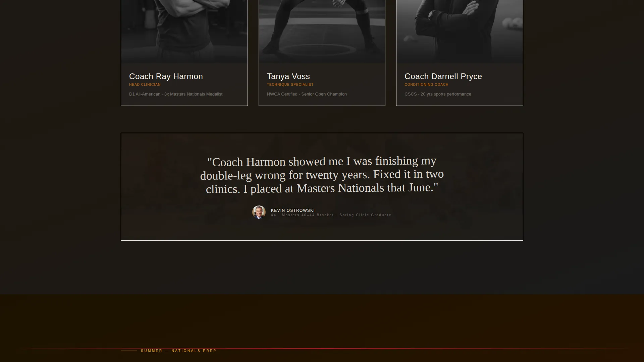Screen dimensions: 644x362
Task: Click the NWCA Certified credentials text
Action: click(x=307, y=94)
